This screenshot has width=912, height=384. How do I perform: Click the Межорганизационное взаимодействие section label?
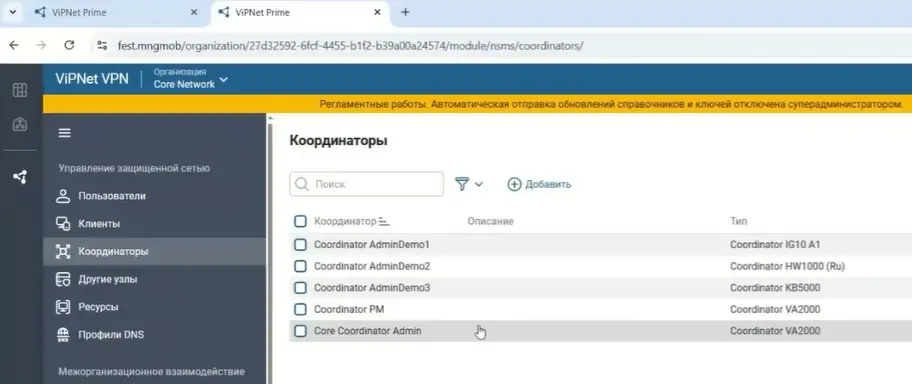tap(152, 372)
